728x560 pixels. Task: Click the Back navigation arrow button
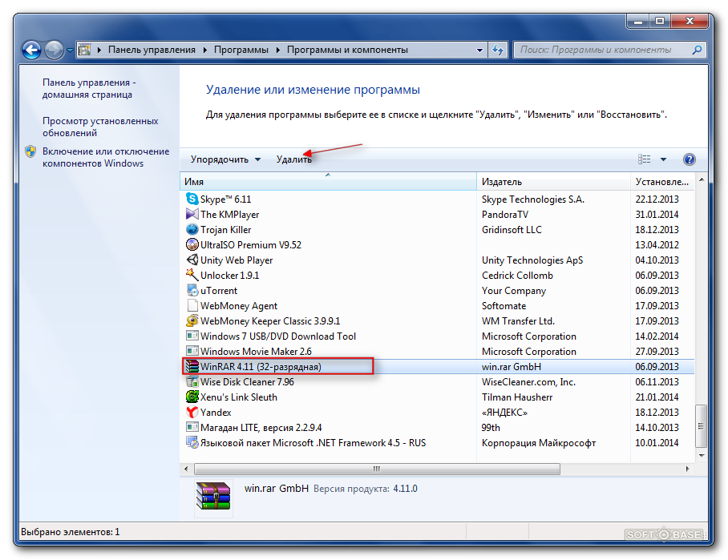[x=31, y=50]
